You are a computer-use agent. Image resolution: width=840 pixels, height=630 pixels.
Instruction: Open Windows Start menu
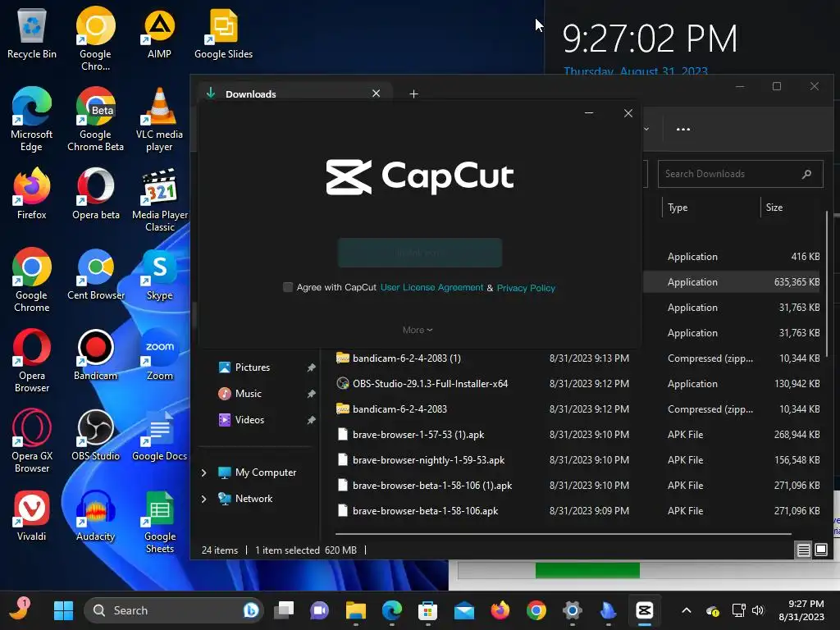click(x=63, y=610)
